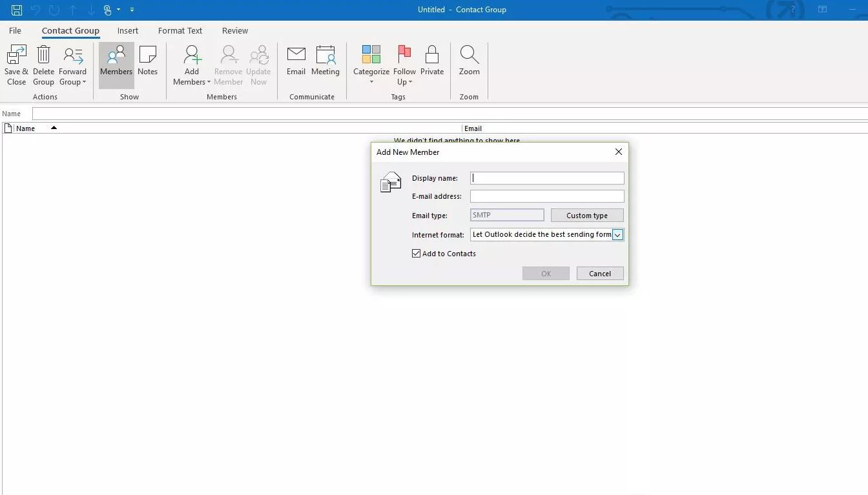This screenshot has height=495, width=868.
Task: Open the Touch/Mouse mode icon
Action: (108, 10)
